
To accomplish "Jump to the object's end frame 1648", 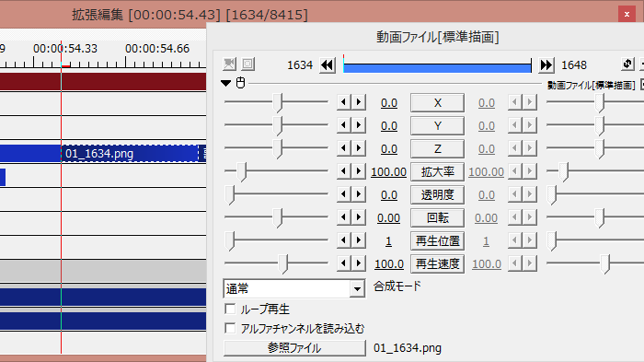I will pos(546,65).
